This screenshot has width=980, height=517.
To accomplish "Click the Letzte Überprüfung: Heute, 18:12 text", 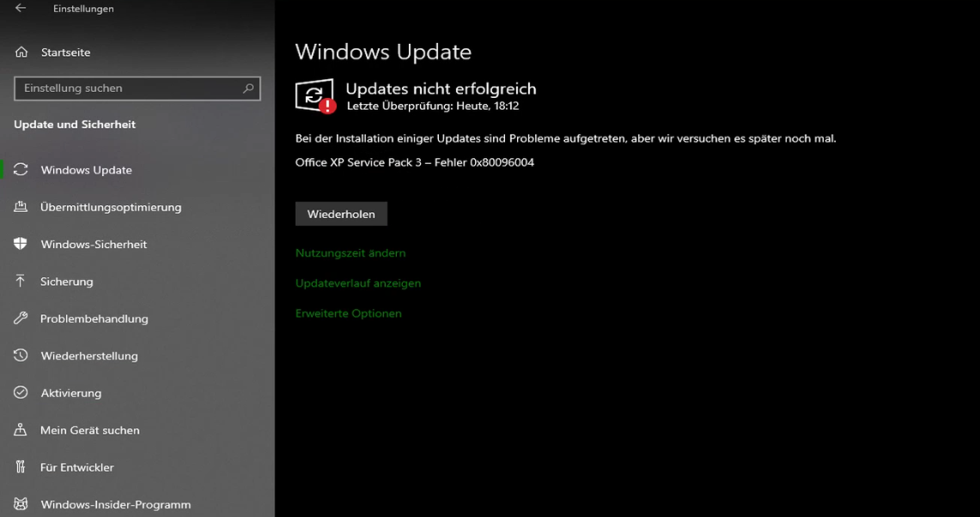I will (433, 106).
